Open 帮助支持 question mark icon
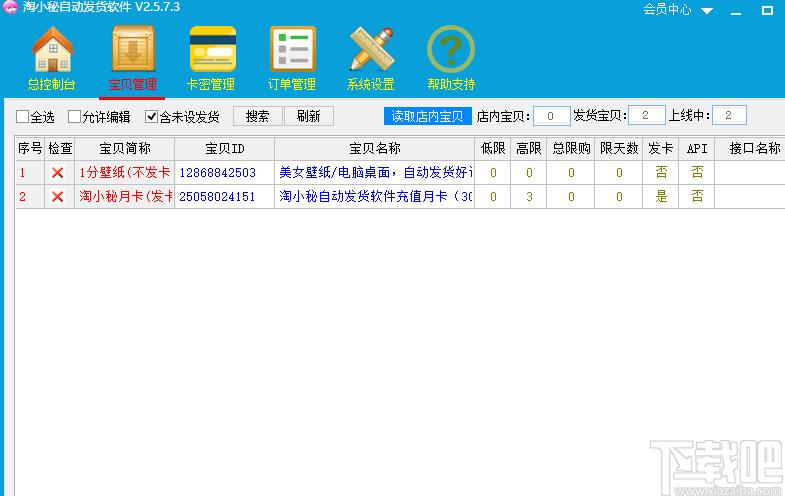 coord(451,49)
